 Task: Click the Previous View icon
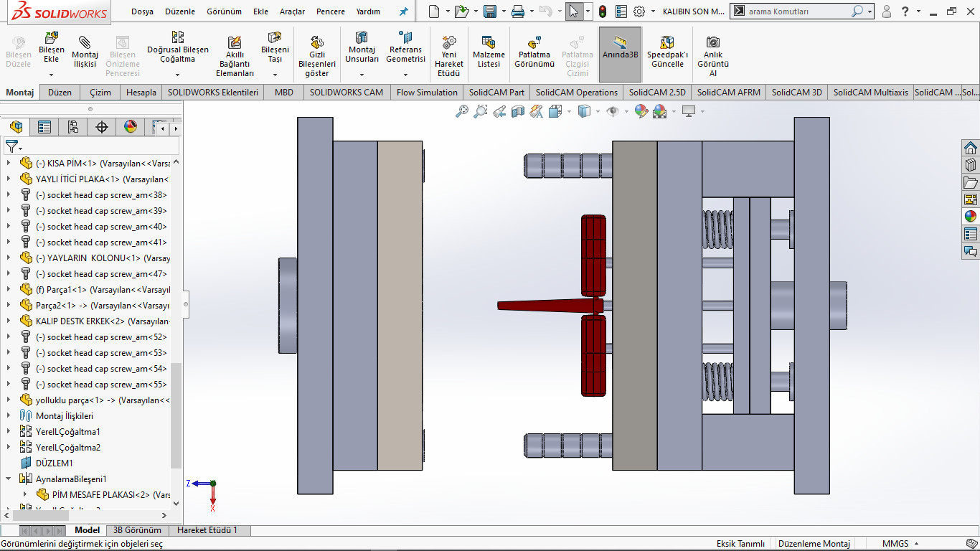click(x=499, y=111)
